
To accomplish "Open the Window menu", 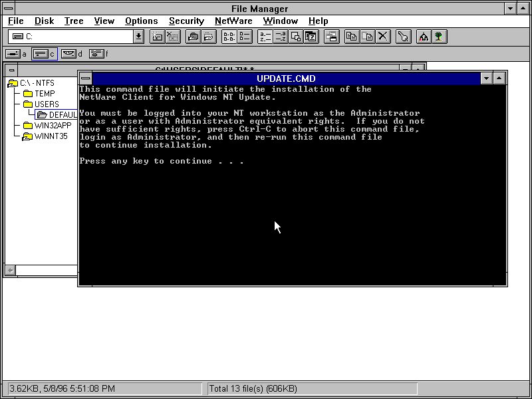I will 281,21.
